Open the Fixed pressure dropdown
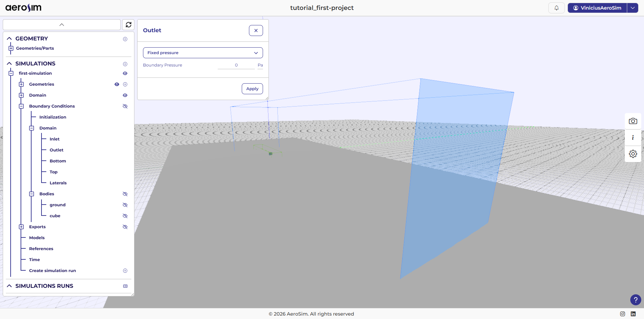 coord(203,53)
